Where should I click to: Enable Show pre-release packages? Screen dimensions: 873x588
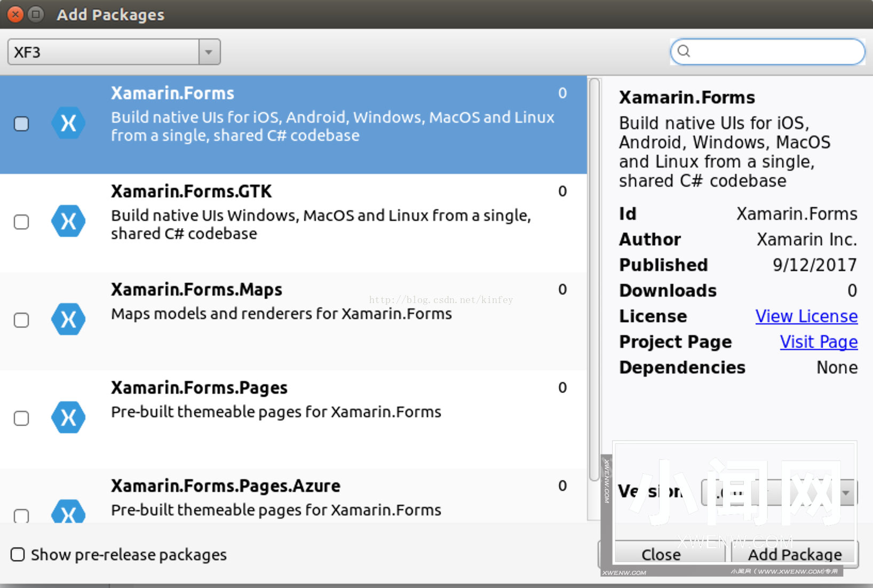pyautogui.click(x=18, y=554)
